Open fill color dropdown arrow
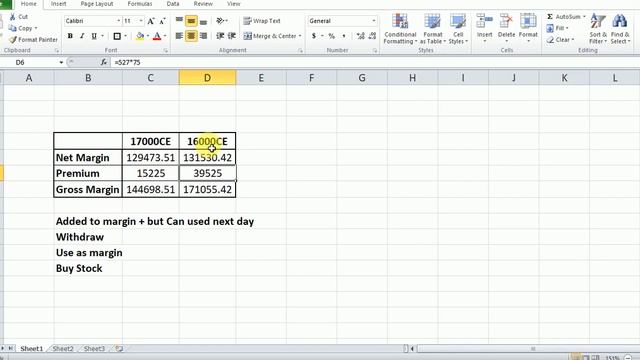Viewport: 640px width, 360px height. [x=147, y=36]
